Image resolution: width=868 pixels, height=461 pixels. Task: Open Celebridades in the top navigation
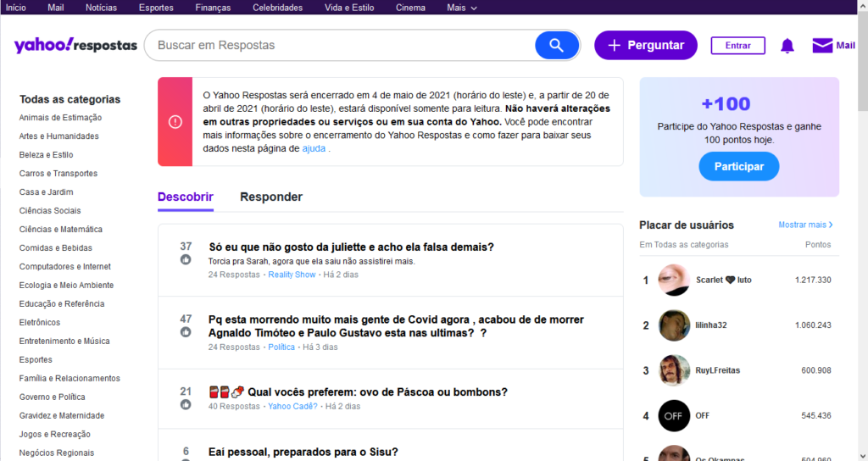tap(278, 8)
